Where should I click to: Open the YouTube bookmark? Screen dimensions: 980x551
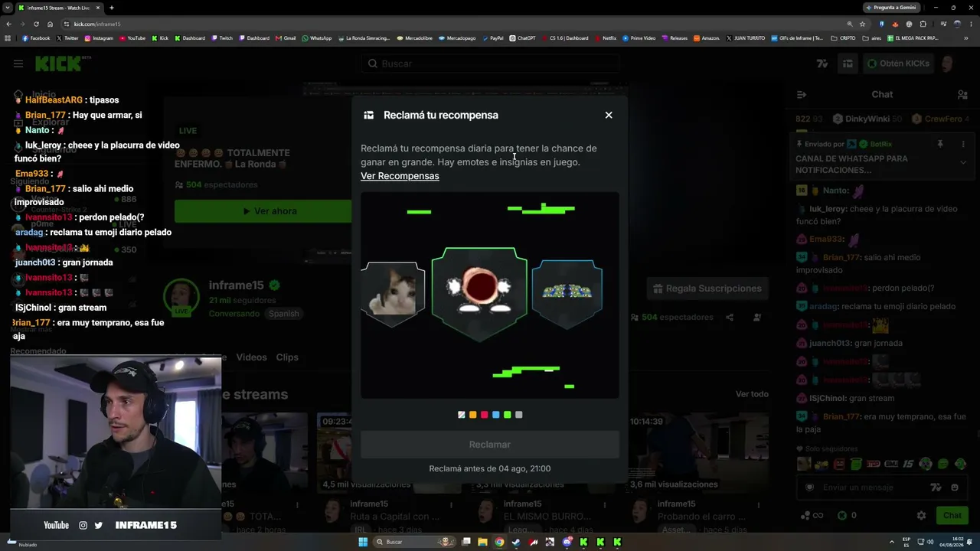132,38
